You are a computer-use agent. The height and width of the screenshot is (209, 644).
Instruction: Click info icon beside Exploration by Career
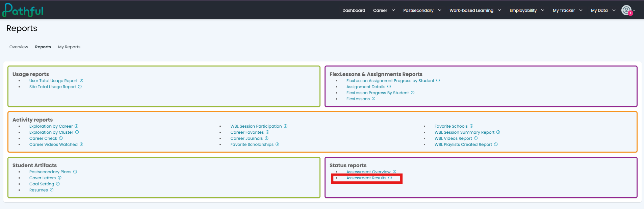[x=76, y=126]
